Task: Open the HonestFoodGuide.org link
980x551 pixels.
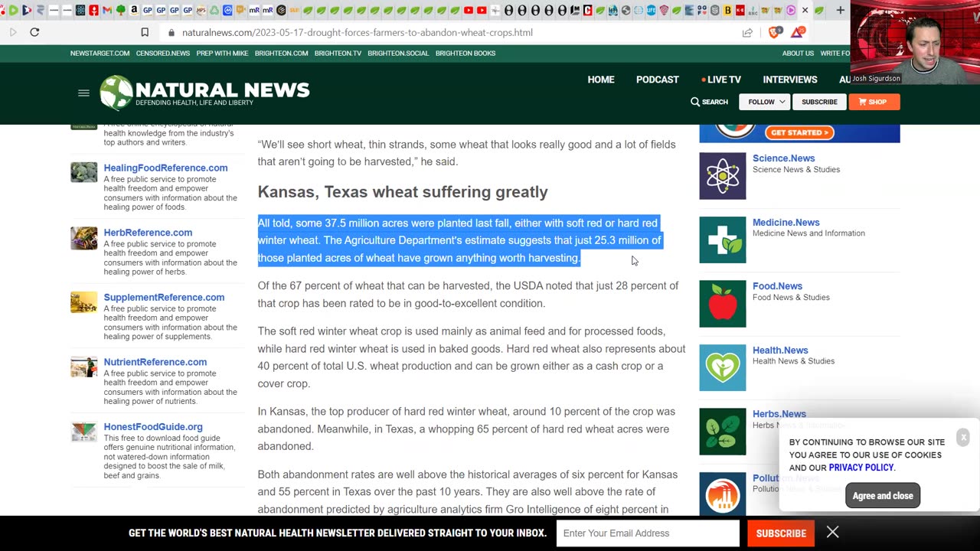Action: 153,427
